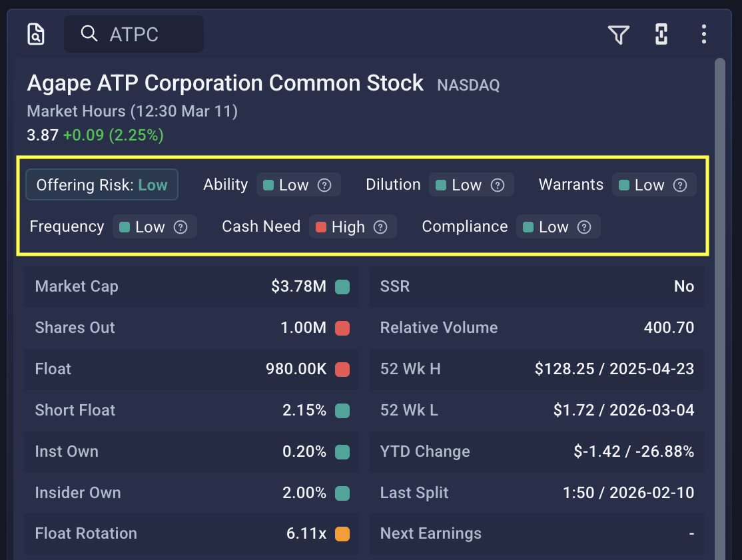Click the Relative Volume row

537,328
